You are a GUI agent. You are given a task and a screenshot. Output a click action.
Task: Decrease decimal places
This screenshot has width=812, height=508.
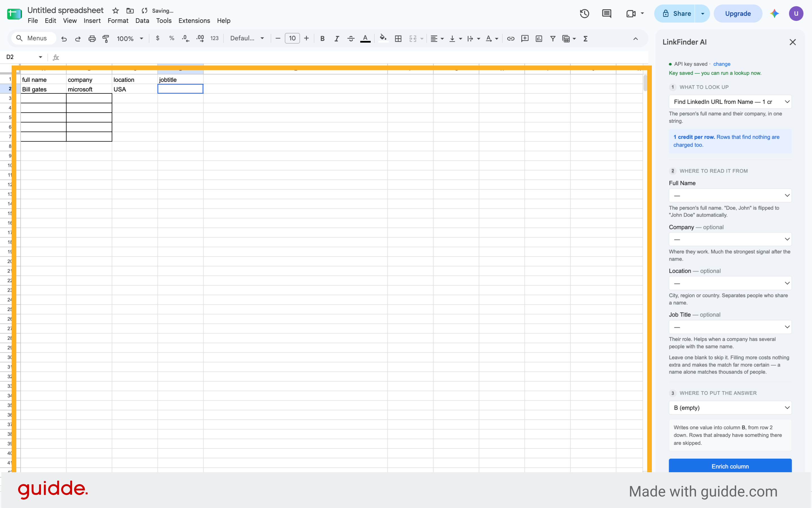coord(186,38)
